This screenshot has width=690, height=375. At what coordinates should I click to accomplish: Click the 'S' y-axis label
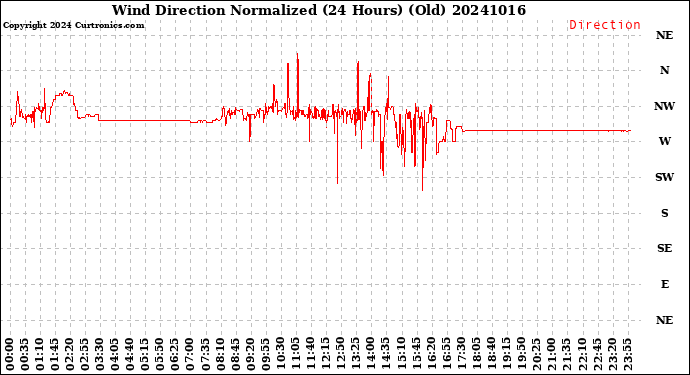(664, 213)
